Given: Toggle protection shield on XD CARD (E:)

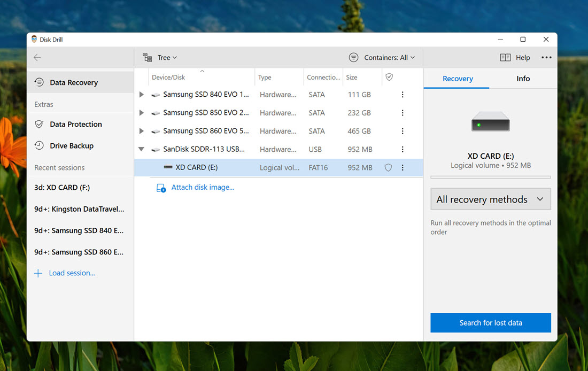Looking at the screenshot, I should tap(388, 167).
